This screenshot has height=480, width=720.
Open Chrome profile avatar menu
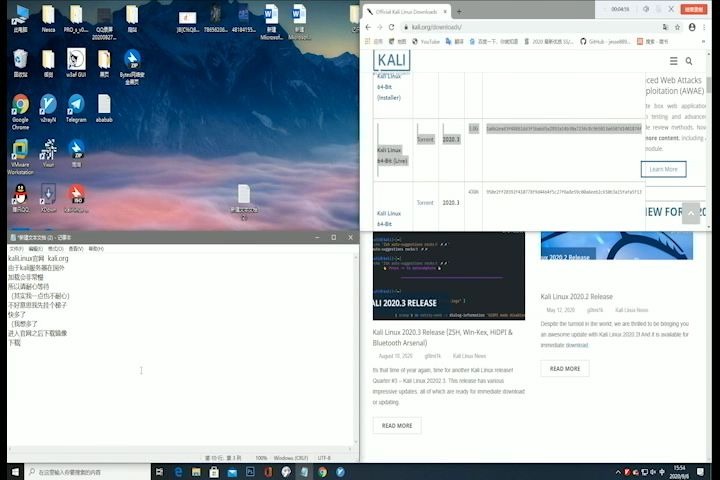[692, 27]
